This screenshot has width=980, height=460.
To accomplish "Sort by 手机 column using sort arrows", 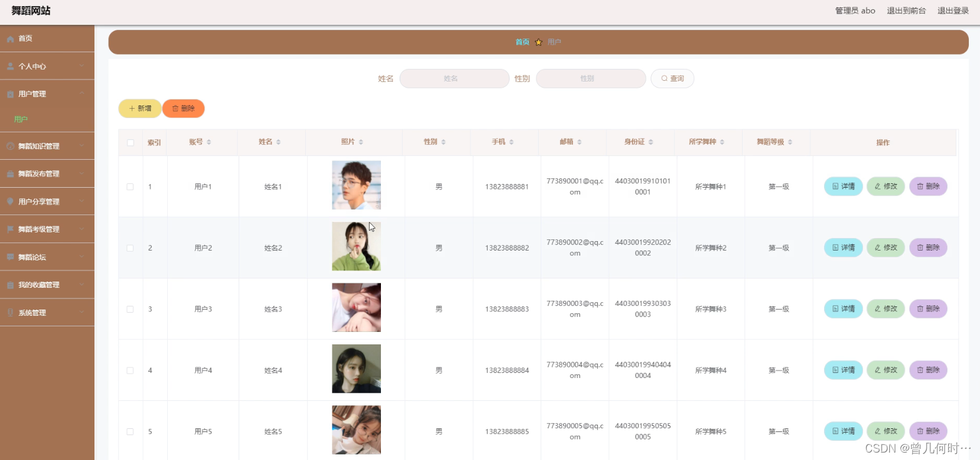I will [511, 142].
